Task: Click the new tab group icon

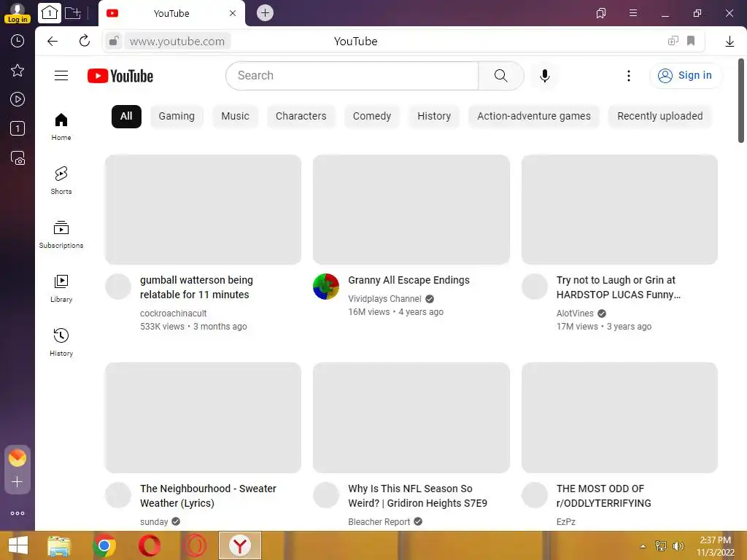Action: [x=73, y=13]
